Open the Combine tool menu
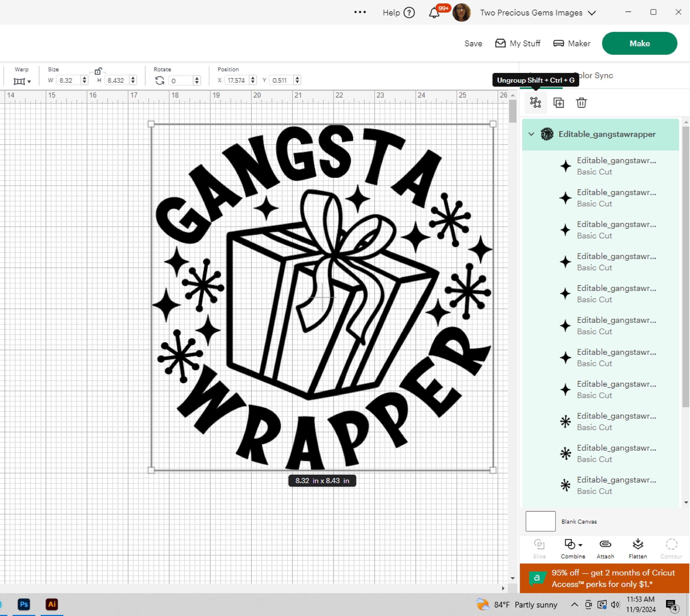Screen dimensions: 690x616 (x=572, y=548)
